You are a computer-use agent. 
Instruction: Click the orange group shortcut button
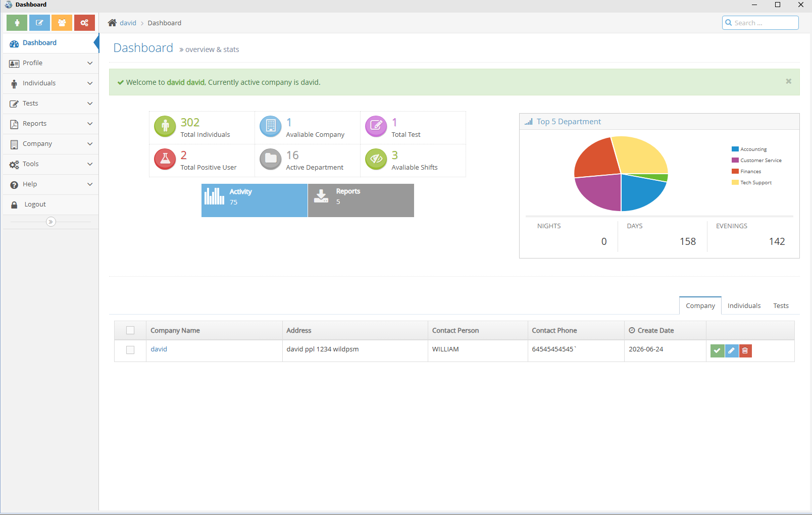tap(62, 23)
